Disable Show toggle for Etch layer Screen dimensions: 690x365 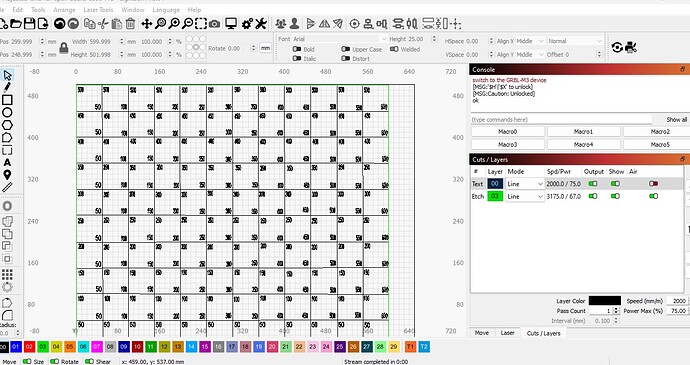tap(615, 196)
